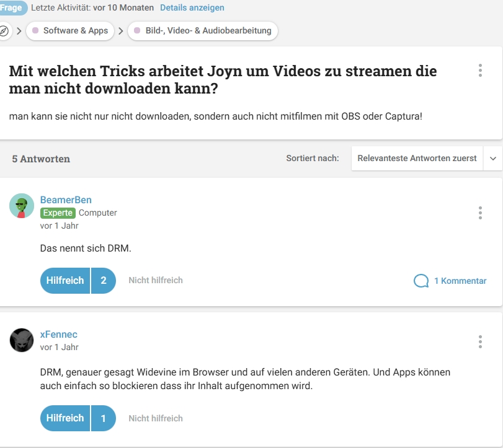Open the 'Relevanteste Antworten zuerst' selector
The width and height of the screenshot is (503, 448).
coord(417,158)
